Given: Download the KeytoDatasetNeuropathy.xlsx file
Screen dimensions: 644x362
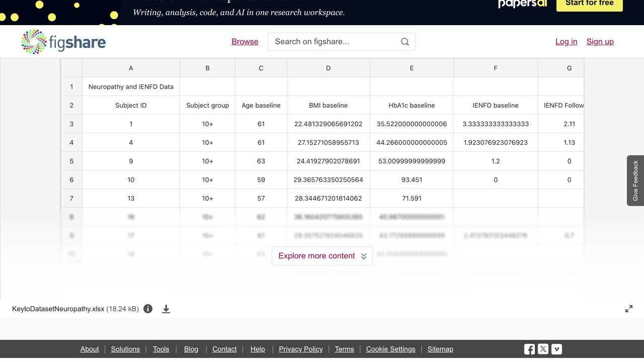Looking at the screenshot, I should point(166,309).
